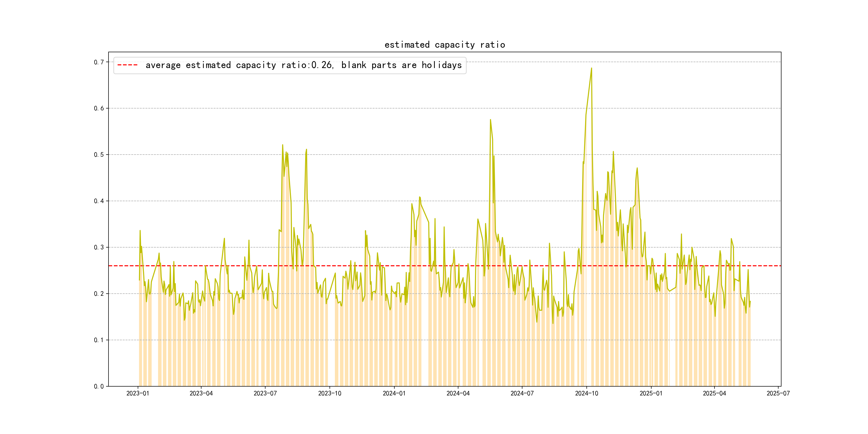Click the 0.5 y-axis tick label

click(99, 155)
